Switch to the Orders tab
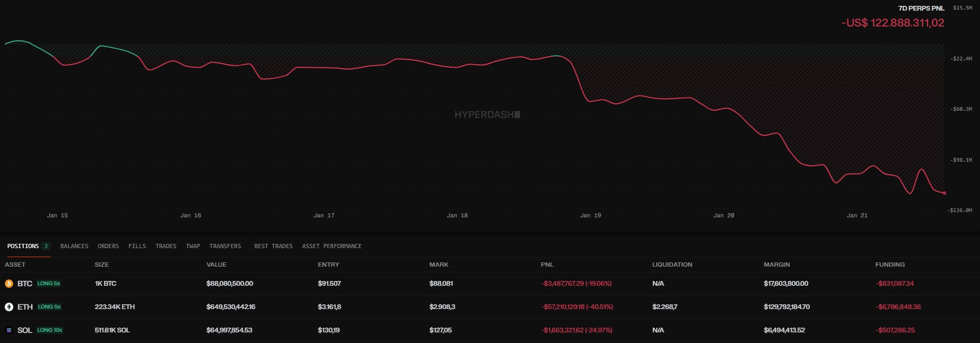 click(x=108, y=246)
